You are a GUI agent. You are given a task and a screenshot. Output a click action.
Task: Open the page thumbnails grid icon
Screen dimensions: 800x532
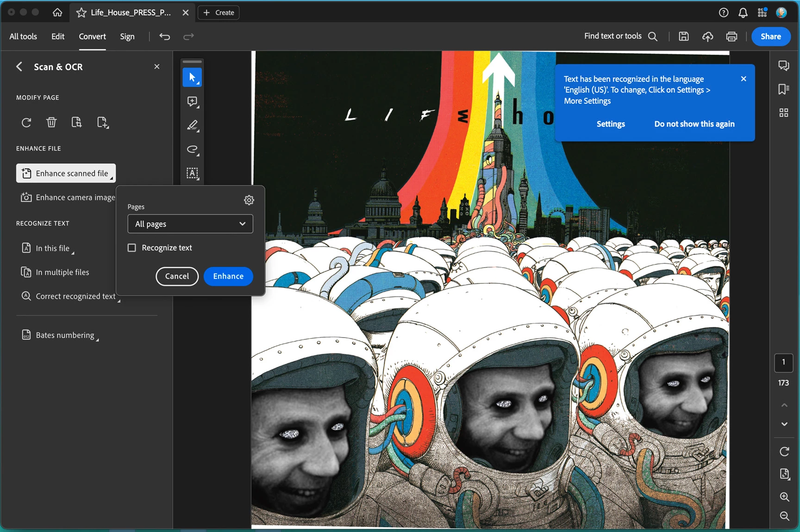(784, 113)
